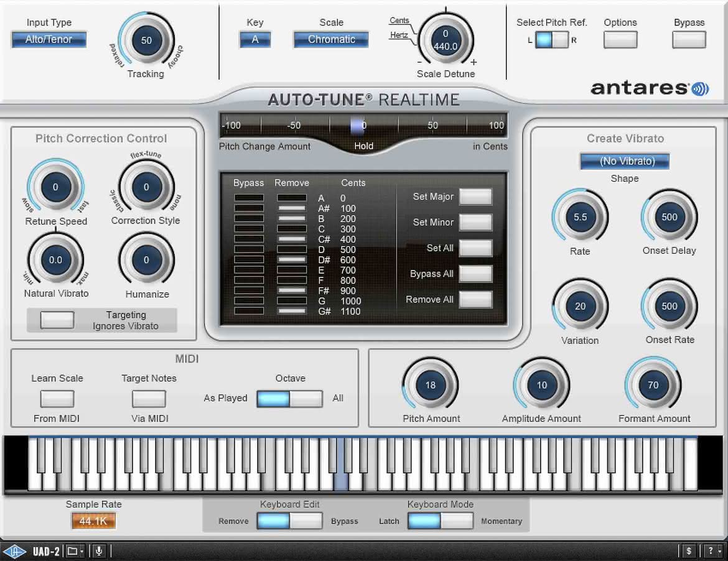
Task: Click the microphone icon in UAD toolbar
Action: (99, 551)
